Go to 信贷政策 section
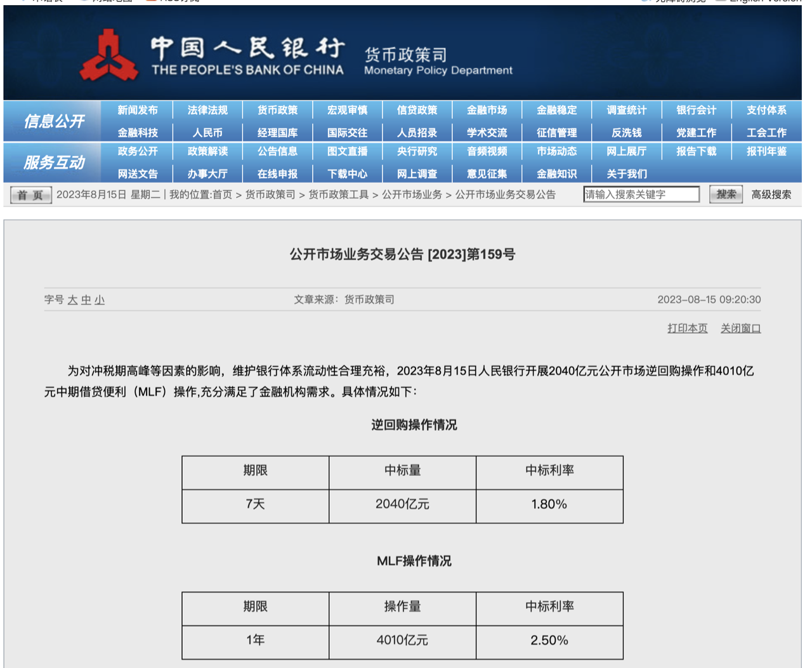 pyautogui.click(x=417, y=110)
